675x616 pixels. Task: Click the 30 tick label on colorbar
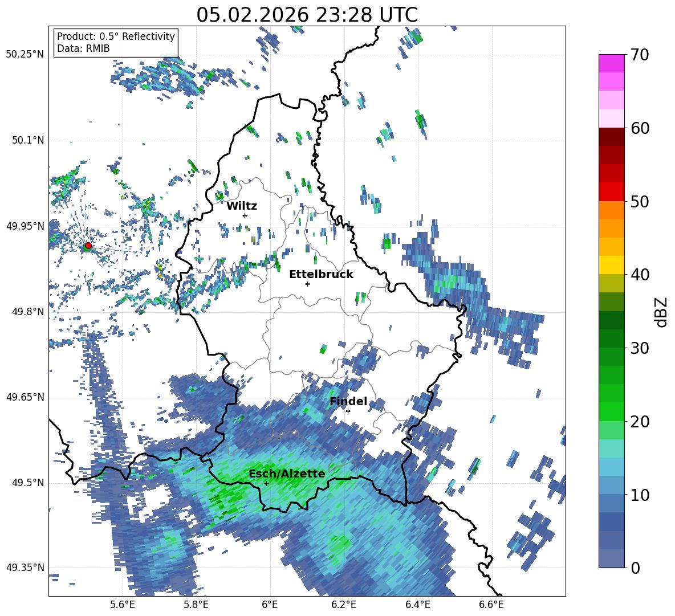click(x=640, y=348)
